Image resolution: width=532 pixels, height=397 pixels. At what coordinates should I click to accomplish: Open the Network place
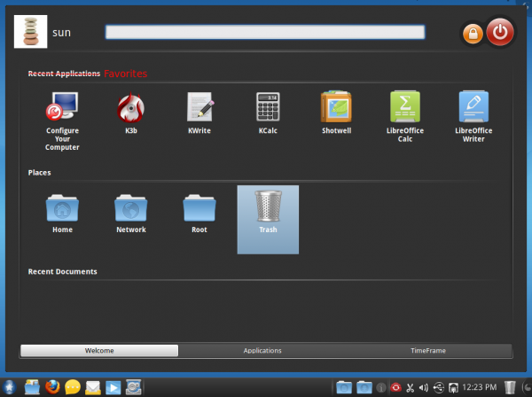pyautogui.click(x=131, y=214)
